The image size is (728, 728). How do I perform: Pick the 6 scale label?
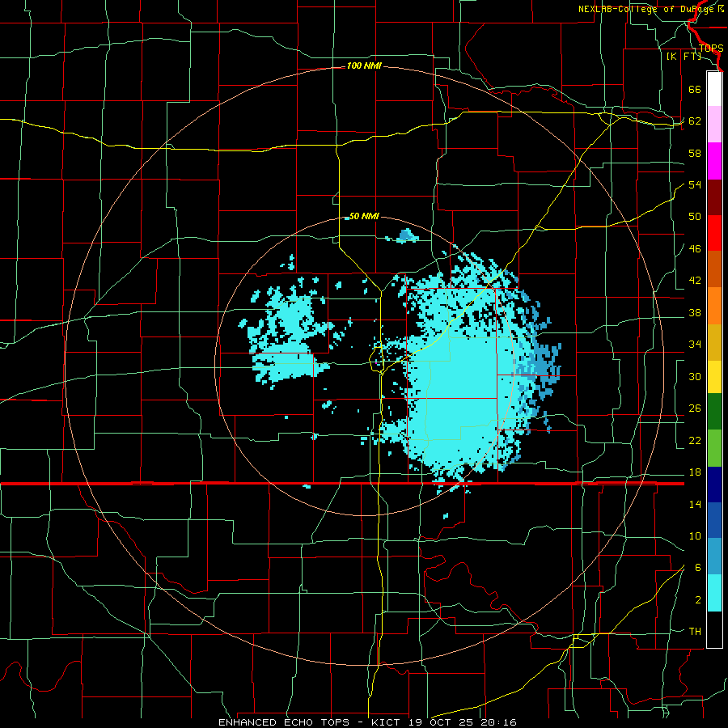pos(697,568)
